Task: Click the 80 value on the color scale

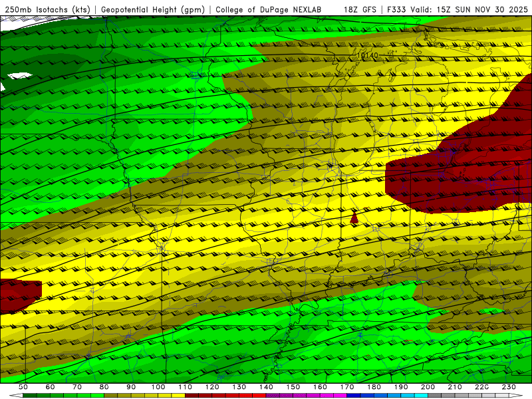Action: coord(104,387)
